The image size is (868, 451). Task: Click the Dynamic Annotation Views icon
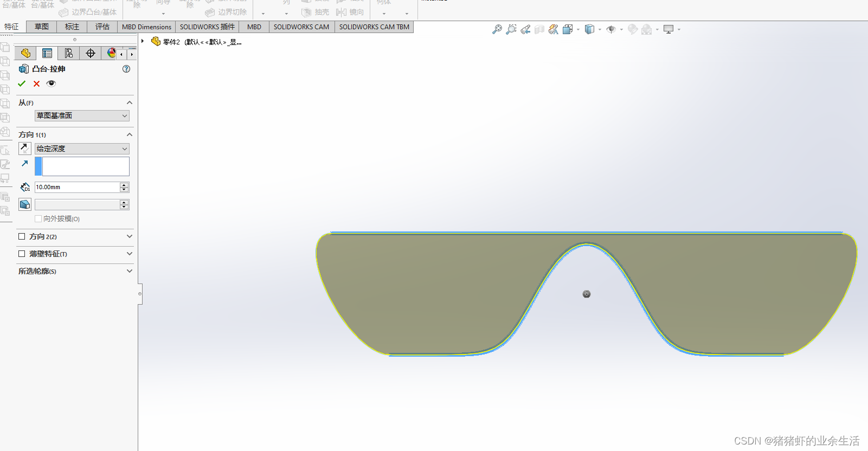553,29
